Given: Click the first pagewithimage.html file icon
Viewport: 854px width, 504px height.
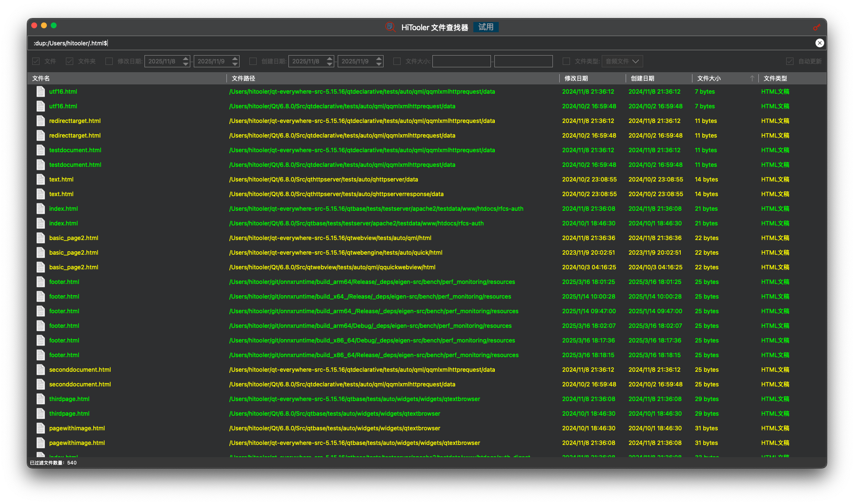Looking at the screenshot, I should [41, 428].
